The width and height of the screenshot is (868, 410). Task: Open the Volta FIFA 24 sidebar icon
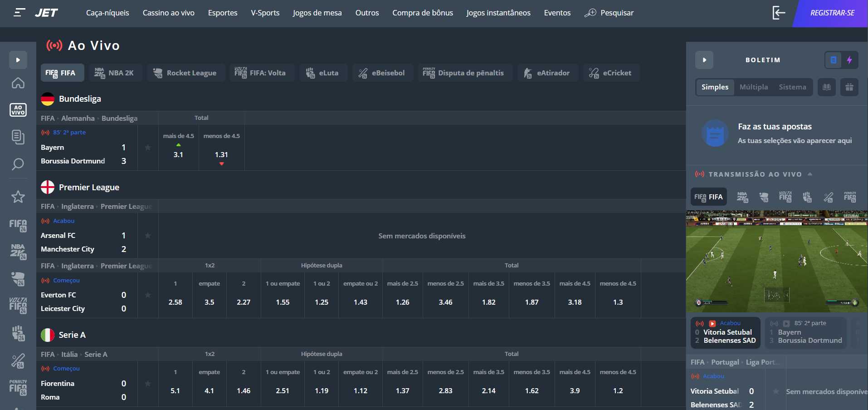coord(18,306)
